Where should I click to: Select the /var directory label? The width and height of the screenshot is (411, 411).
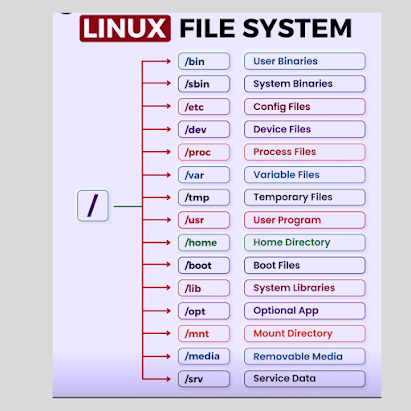204,175
